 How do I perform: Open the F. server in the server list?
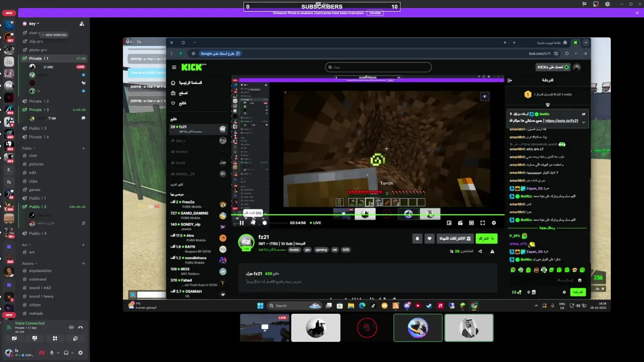9,170
